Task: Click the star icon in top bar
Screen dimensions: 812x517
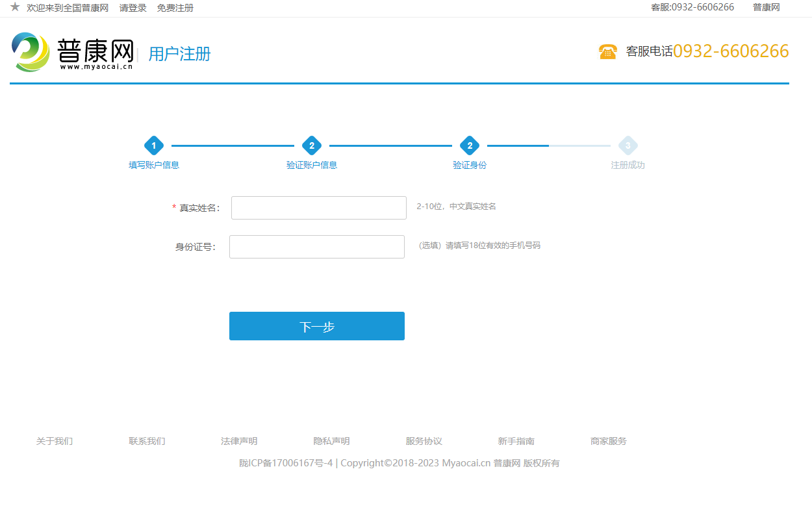Action: coord(15,7)
